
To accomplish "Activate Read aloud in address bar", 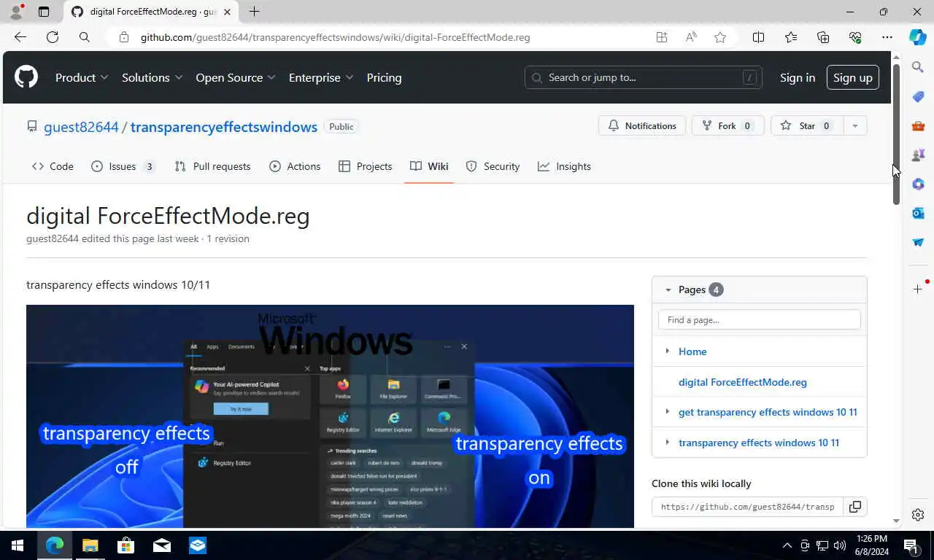I will click(691, 37).
